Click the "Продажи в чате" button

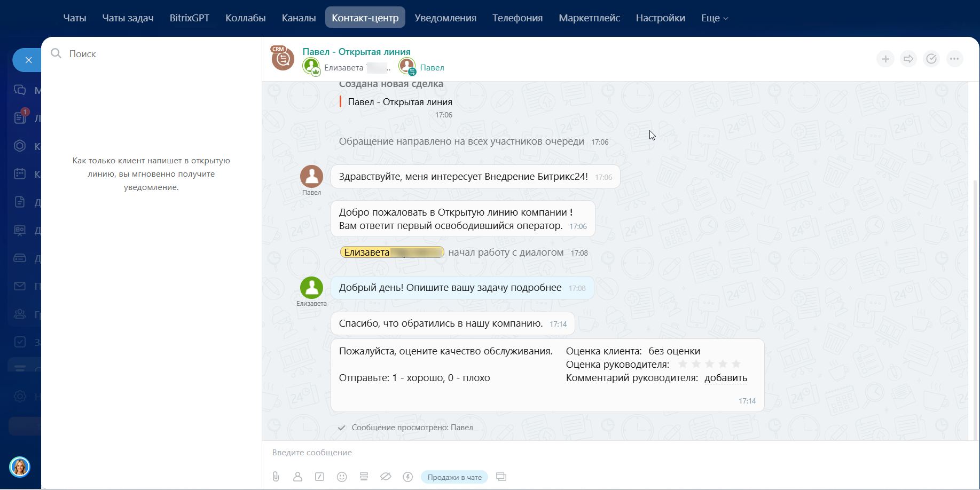pyautogui.click(x=454, y=477)
